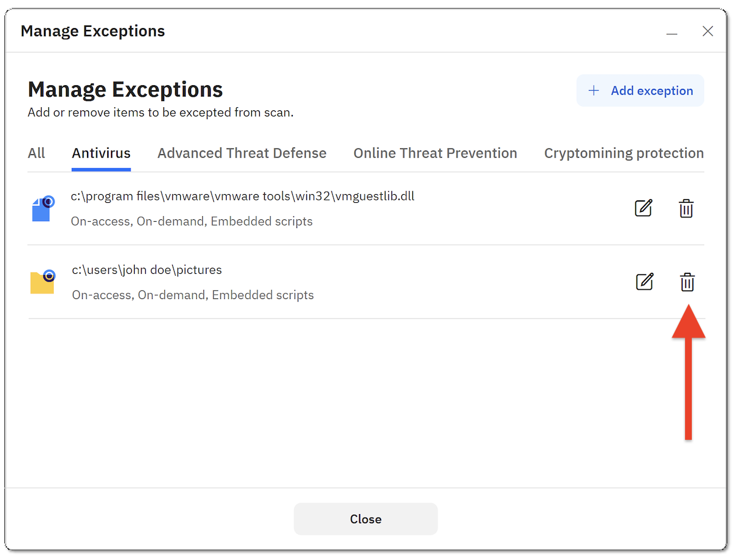Delete the vmguestlib.dll exception
The width and height of the screenshot is (739, 560).
point(686,208)
